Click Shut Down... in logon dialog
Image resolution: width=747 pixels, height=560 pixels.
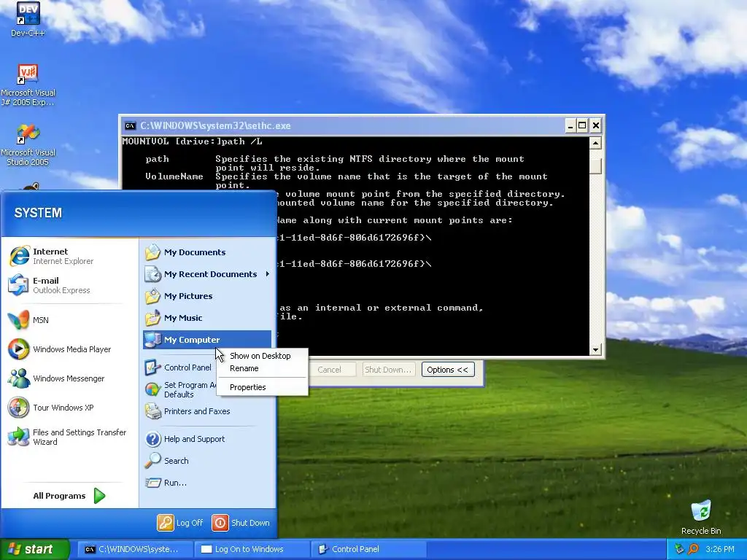tap(388, 370)
